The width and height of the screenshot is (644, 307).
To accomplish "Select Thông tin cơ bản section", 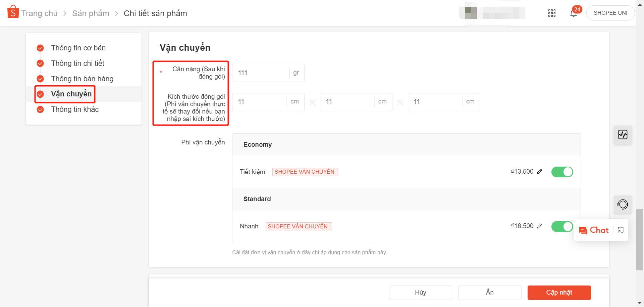I will coord(78,48).
